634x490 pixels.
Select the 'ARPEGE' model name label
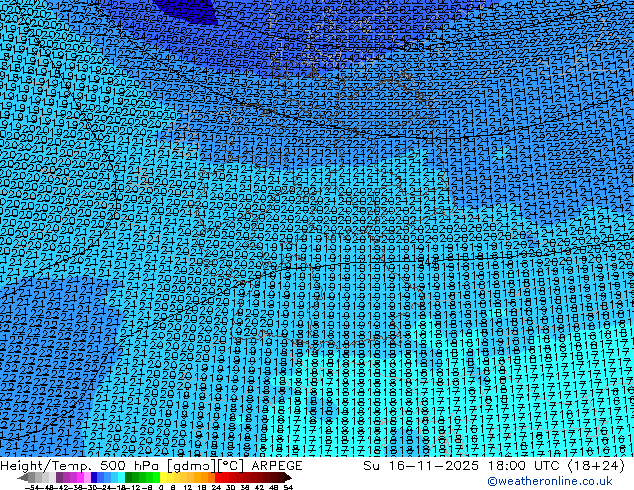277,466
